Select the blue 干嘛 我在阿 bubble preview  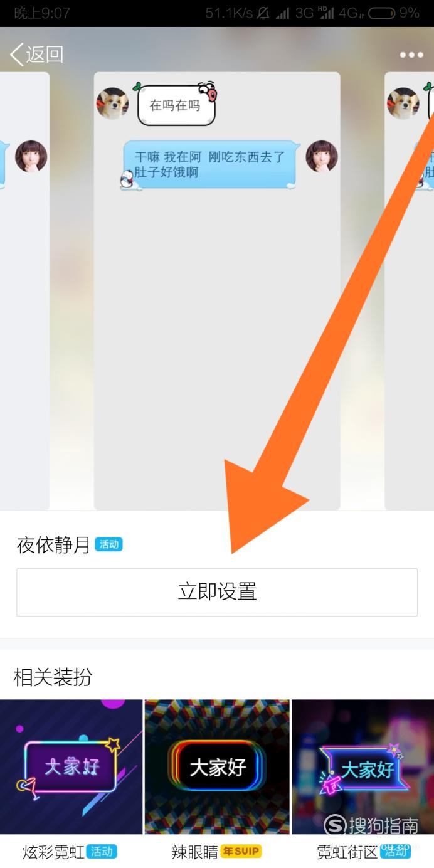(209, 164)
